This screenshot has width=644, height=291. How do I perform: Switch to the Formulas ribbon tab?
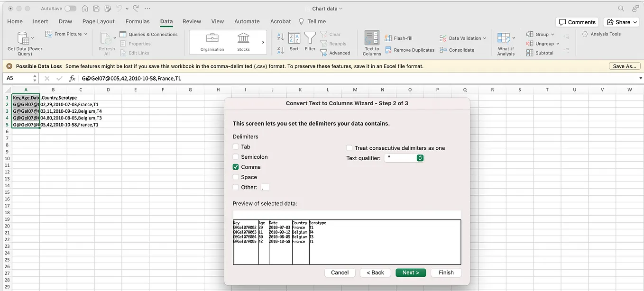pos(138,21)
